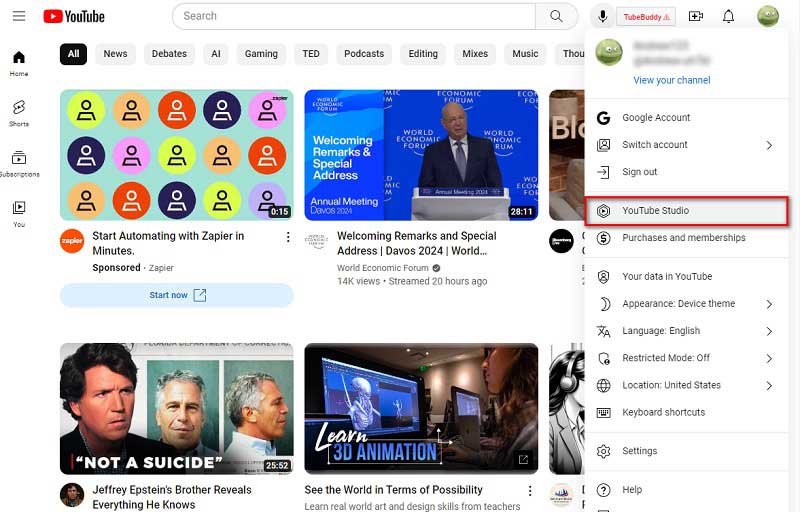Screen dimensions: 800x512
Task: Select the Music filter chip
Action: (525, 54)
